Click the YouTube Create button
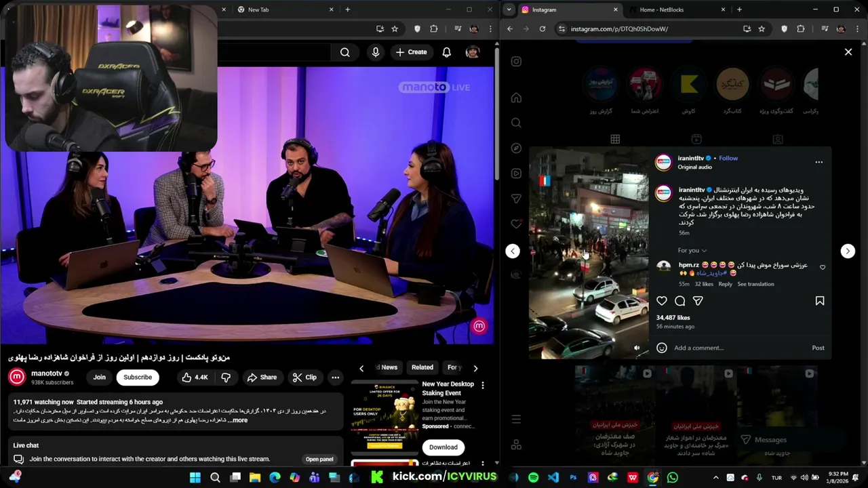This screenshot has width=868, height=488. pos(411,52)
